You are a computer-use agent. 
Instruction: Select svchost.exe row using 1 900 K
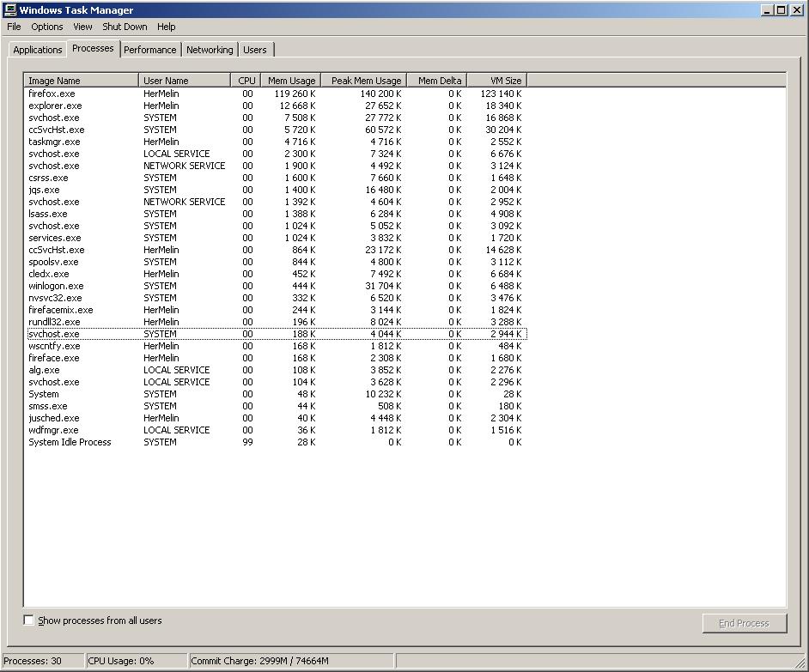click(x=277, y=166)
